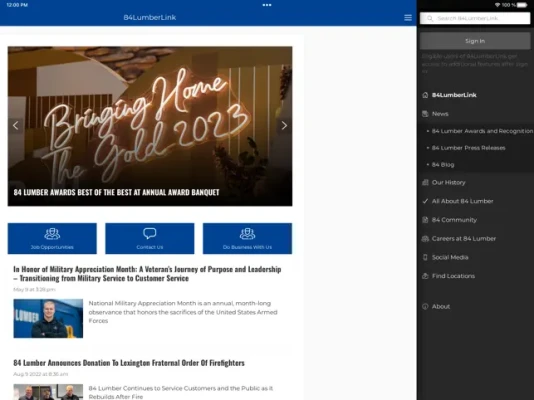Open the Lexington Firefighters donation article headline

tap(129, 363)
